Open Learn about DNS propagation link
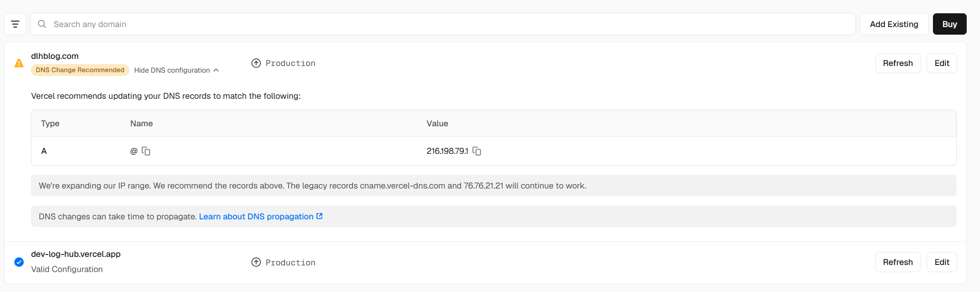The width and height of the screenshot is (980, 292). (x=256, y=217)
